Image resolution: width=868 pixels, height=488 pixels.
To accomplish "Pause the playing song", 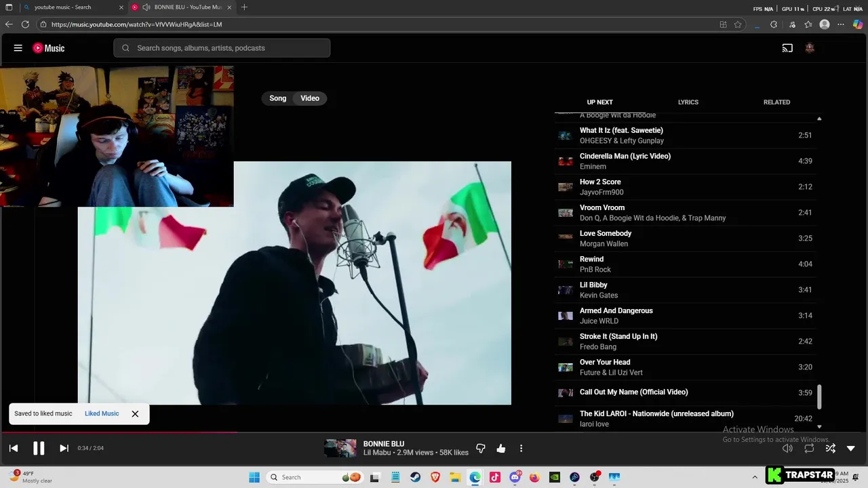I will (x=39, y=448).
